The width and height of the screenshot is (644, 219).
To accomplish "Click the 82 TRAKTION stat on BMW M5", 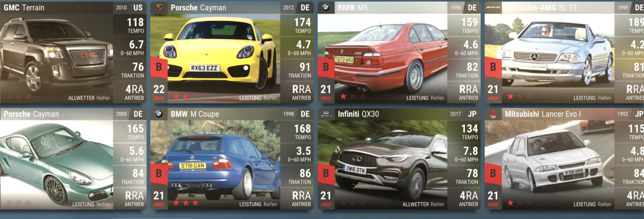I will 467,70.
